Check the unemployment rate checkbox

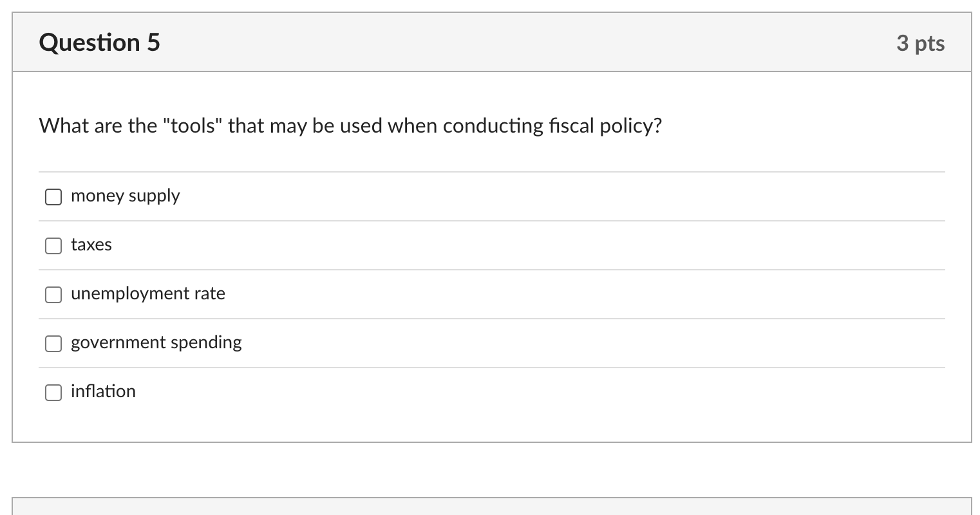(53, 295)
